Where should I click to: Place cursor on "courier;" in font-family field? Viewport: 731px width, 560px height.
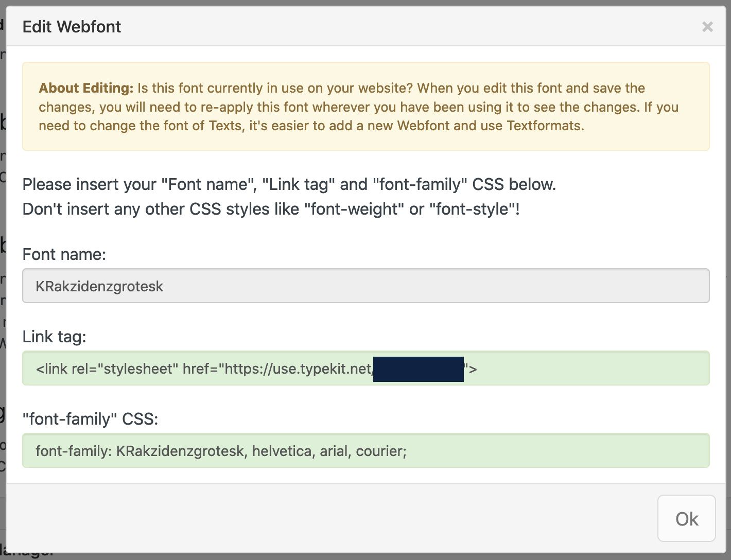(x=381, y=451)
